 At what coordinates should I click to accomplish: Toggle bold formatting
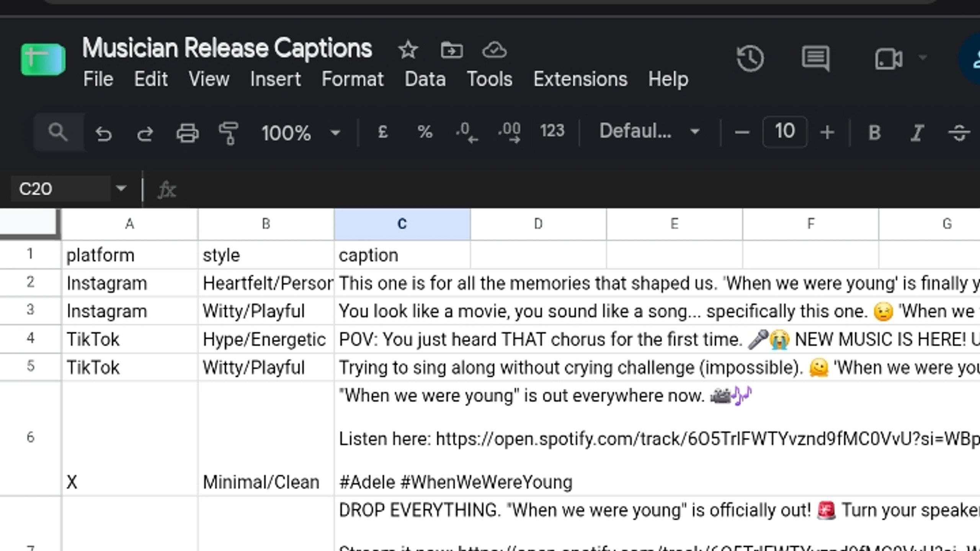point(875,133)
